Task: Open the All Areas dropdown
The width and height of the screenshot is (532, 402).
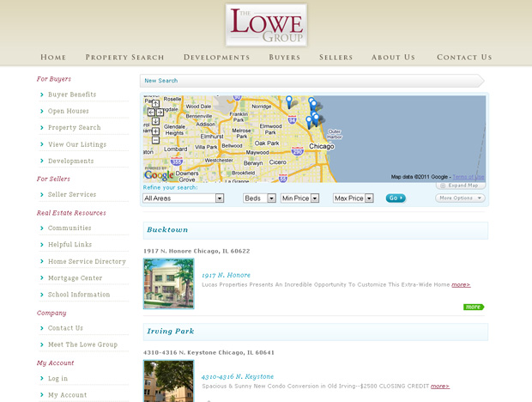Action: 184,198
